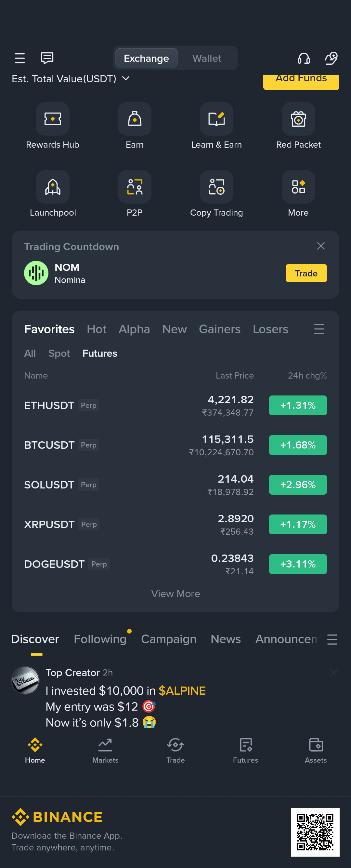
Task: Open the chat messages icon
Action: (47, 58)
